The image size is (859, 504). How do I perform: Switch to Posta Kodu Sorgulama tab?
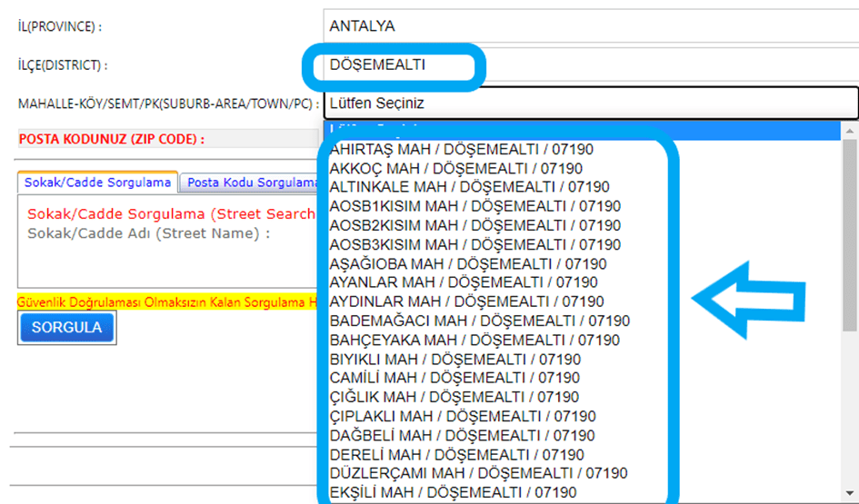click(x=251, y=183)
